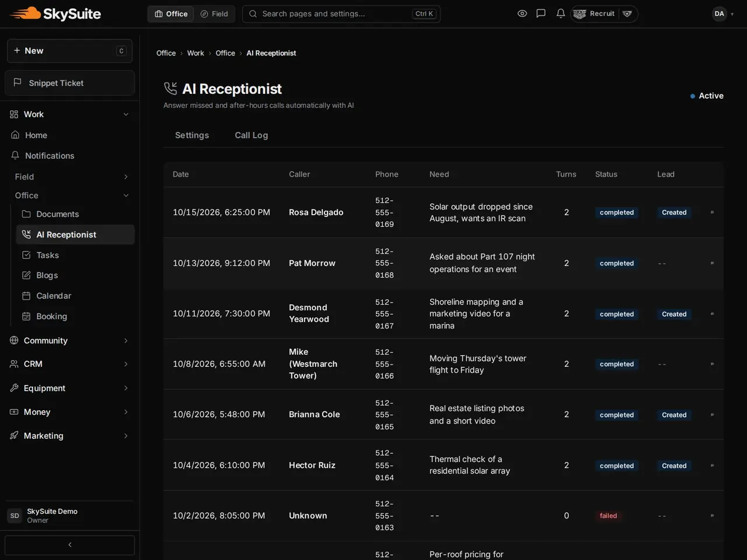This screenshot has height=560, width=747.
Task: Switch to the Call Log tab
Action: (x=252, y=135)
